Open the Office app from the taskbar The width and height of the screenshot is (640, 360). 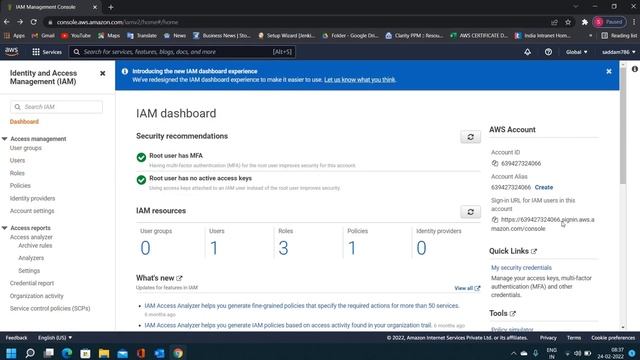tap(141, 353)
